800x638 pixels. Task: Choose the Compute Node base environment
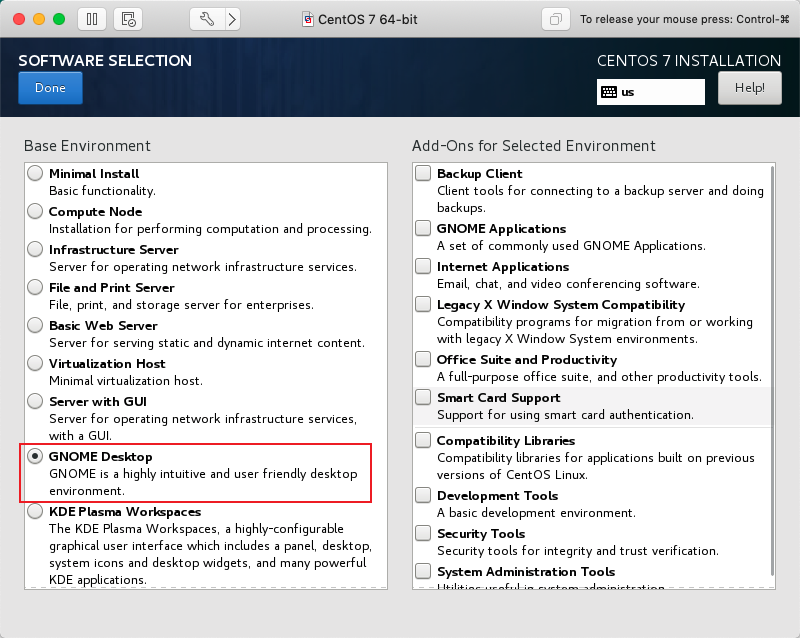(35, 211)
